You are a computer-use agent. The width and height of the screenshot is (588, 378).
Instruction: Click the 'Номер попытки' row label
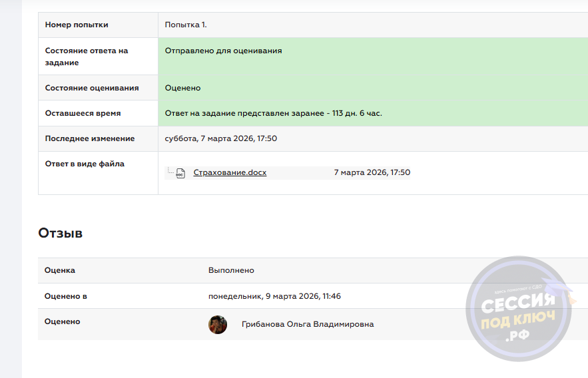click(77, 25)
